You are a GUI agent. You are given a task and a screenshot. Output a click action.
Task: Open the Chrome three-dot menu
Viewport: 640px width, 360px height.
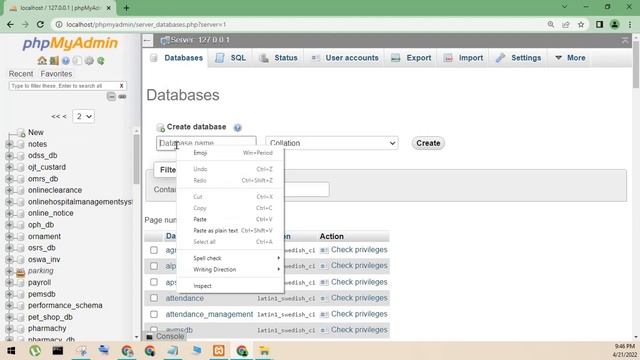coord(630,24)
